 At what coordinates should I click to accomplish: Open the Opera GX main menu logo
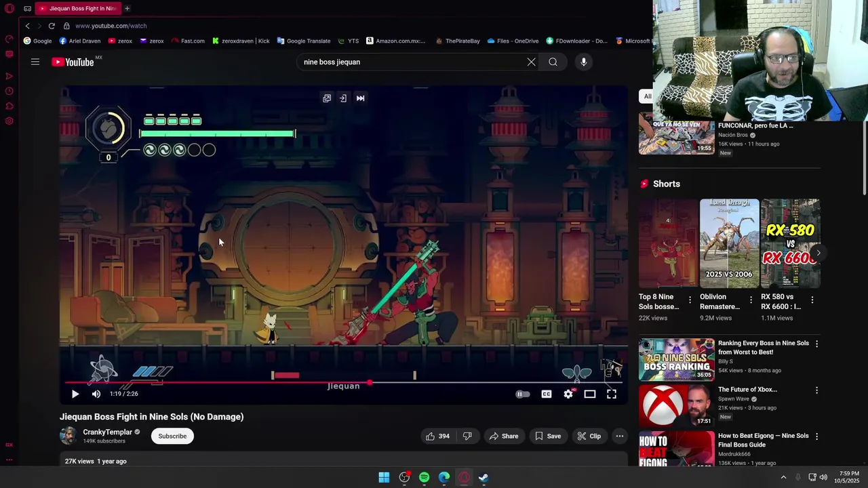tap(9, 9)
